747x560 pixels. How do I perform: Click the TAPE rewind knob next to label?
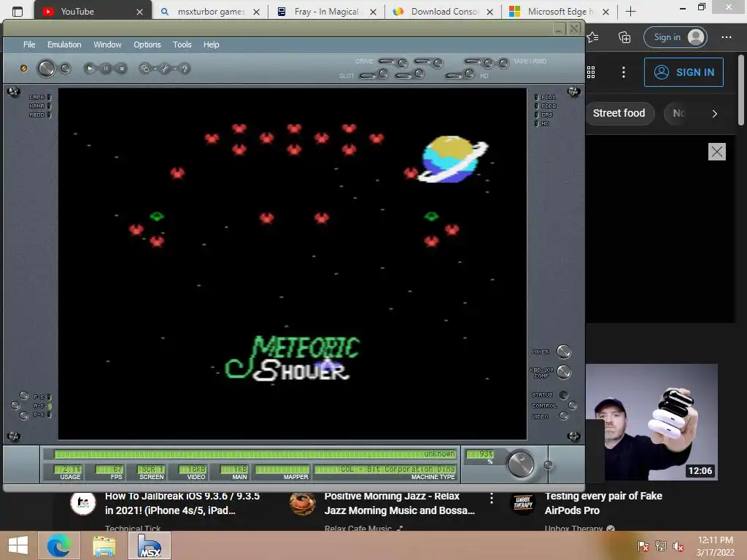point(503,63)
